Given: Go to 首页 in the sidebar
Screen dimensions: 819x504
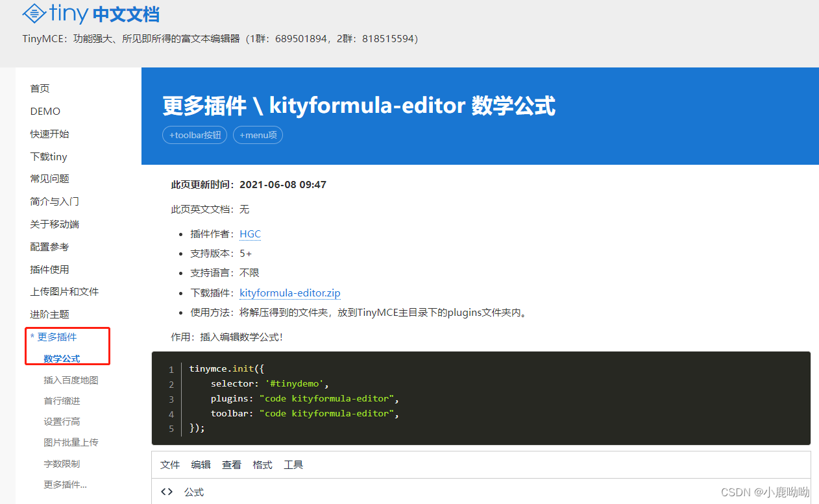Looking at the screenshot, I should click(x=40, y=88).
